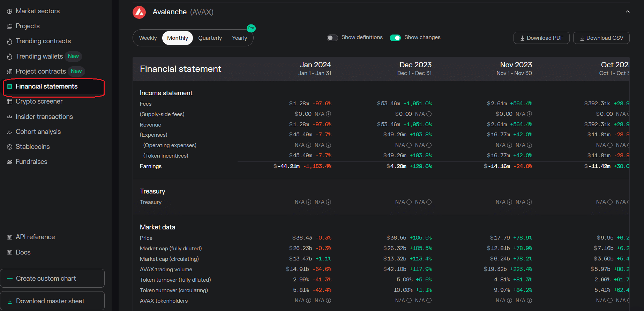Open the Docs link

click(23, 252)
